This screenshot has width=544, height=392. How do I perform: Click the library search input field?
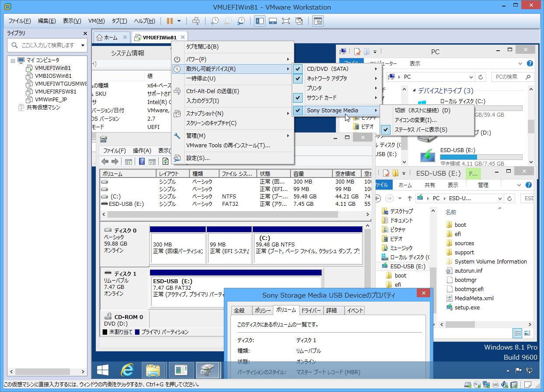(47, 45)
